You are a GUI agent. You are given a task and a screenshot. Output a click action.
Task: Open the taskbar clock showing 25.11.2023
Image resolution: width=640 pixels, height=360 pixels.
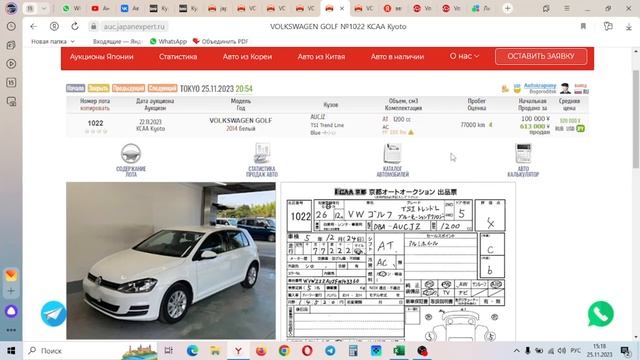click(x=600, y=351)
